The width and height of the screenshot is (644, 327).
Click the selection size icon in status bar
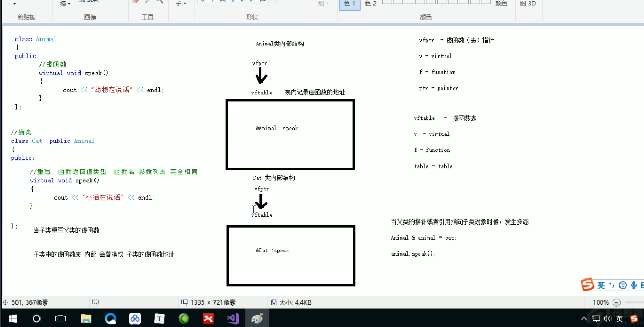[x=96, y=302]
